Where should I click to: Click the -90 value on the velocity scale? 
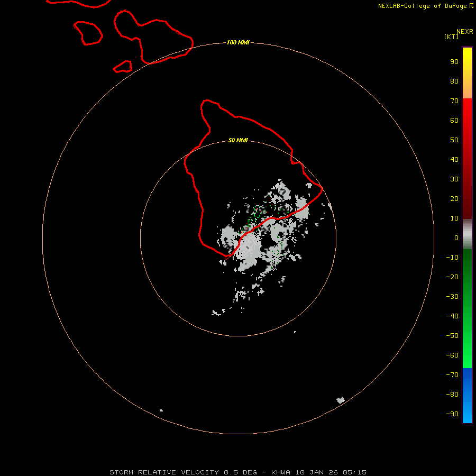(x=452, y=414)
